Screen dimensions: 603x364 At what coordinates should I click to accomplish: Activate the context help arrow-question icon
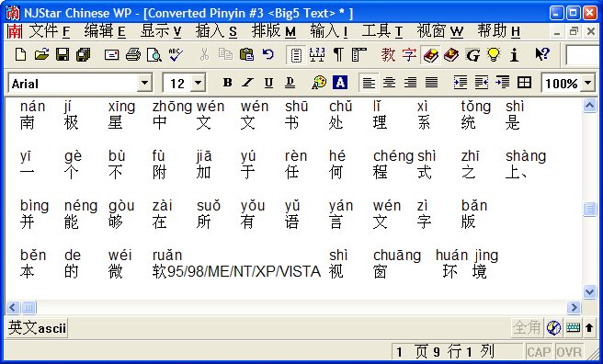click(542, 54)
